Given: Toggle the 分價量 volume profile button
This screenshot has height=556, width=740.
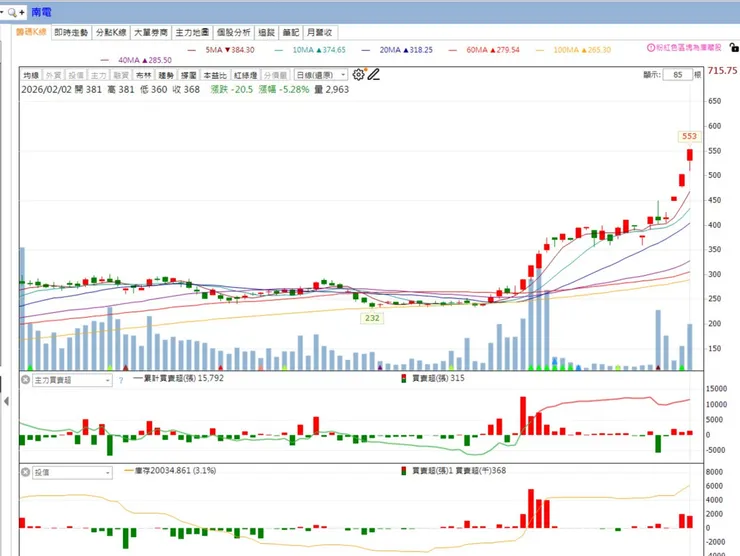Looking at the screenshot, I should click(276, 76).
